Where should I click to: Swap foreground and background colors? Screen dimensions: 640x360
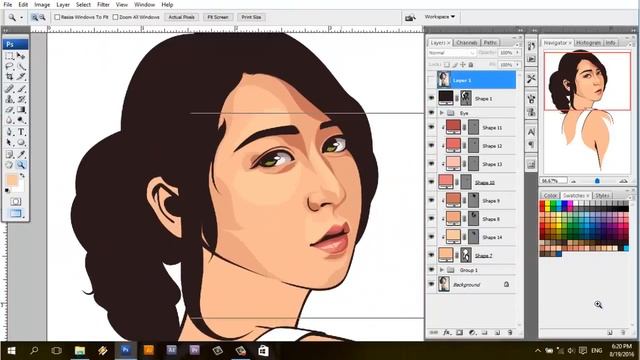click(23, 175)
